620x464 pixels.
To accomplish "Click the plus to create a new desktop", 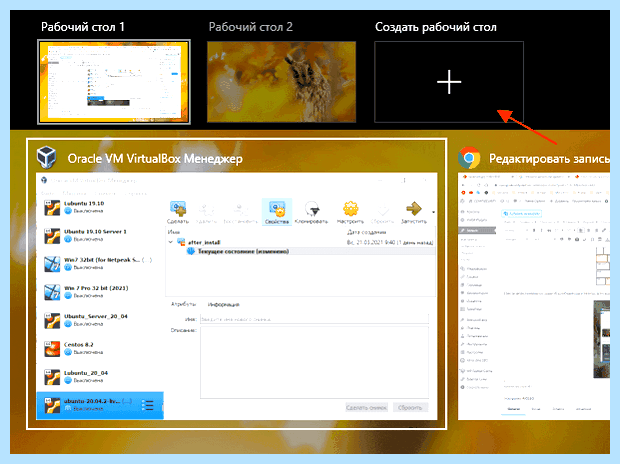I will 449,82.
